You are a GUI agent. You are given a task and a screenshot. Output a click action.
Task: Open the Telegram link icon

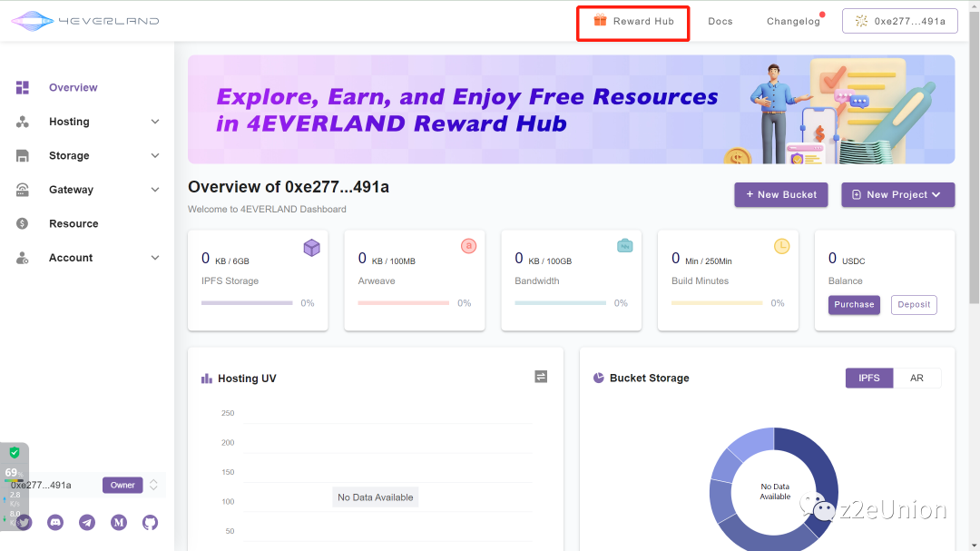click(x=87, y=522)
